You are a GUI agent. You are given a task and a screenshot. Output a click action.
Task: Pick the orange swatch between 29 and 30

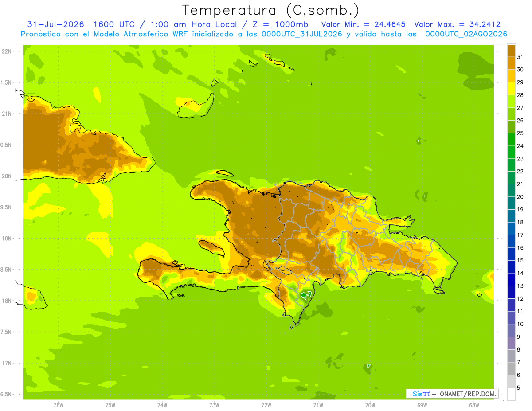pos(511,76)
